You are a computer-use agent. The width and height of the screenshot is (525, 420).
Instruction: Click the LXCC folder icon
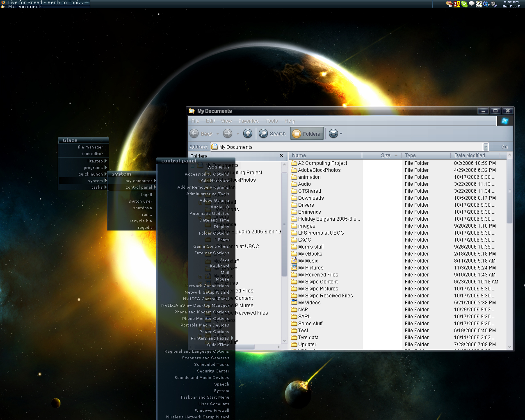coord(294,240)
